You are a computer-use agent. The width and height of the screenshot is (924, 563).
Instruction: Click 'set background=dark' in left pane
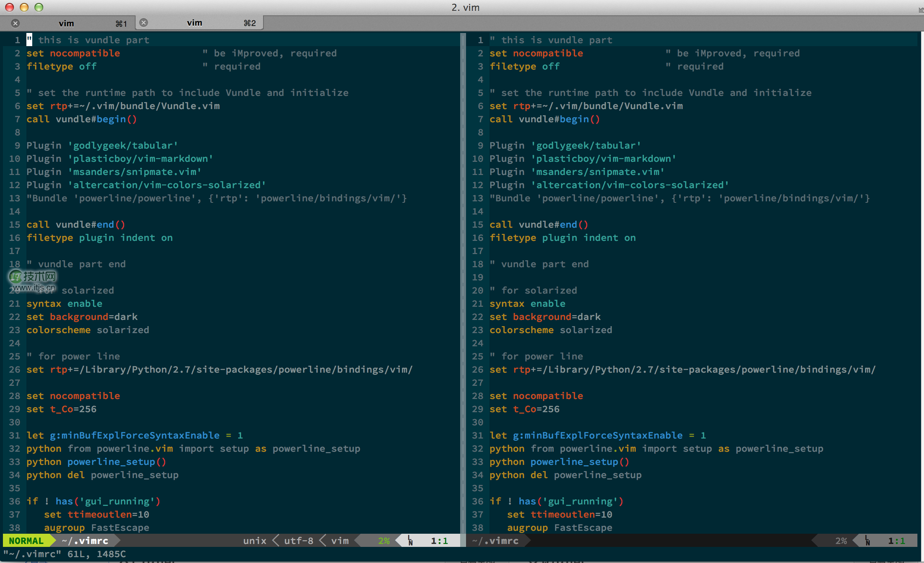(x=82, y=317)
